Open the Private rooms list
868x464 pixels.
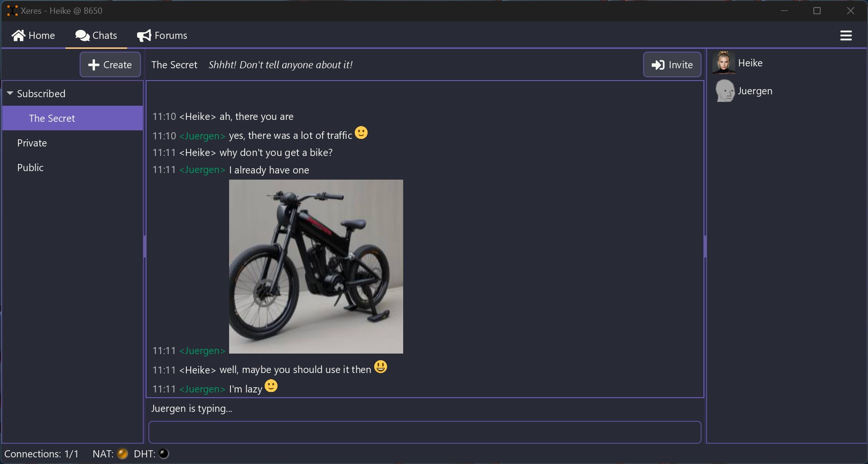pyautogui.click(x=73, y=143)
